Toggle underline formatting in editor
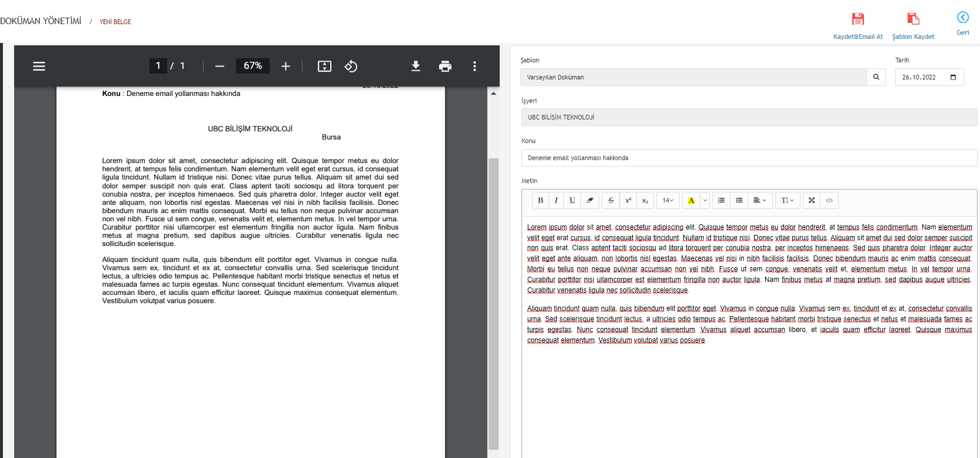Screen dimensions: 980x458 point(572,201)
